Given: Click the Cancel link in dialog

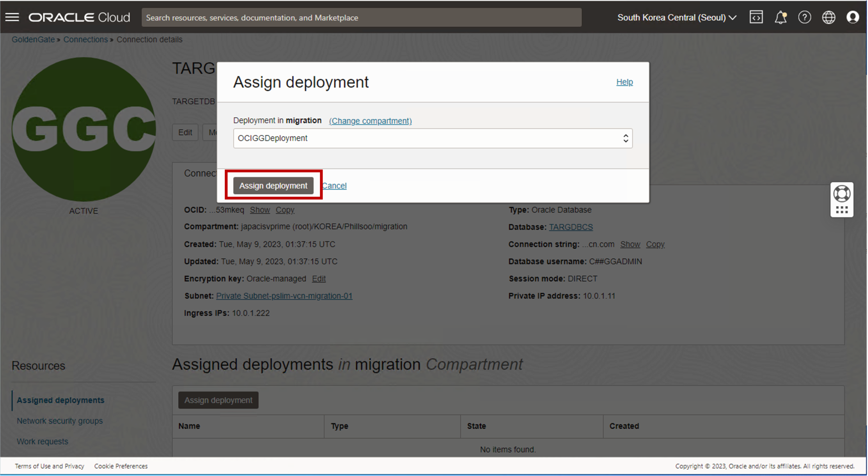Looking at the screenshot, I should point(335,185).
